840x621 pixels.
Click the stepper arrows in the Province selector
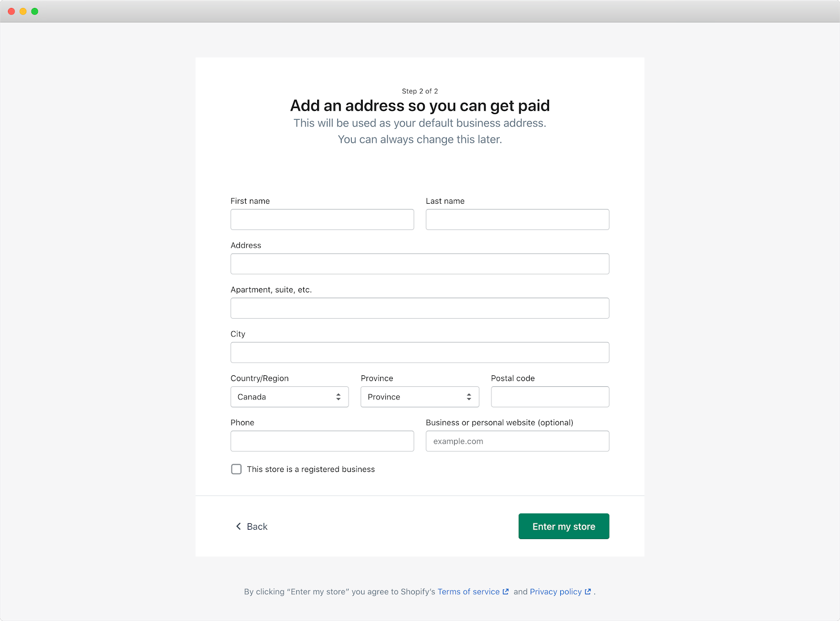coord(469,397)
